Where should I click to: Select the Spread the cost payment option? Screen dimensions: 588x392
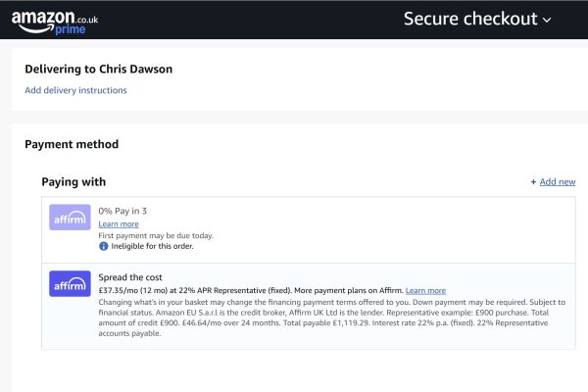point(309,306)
